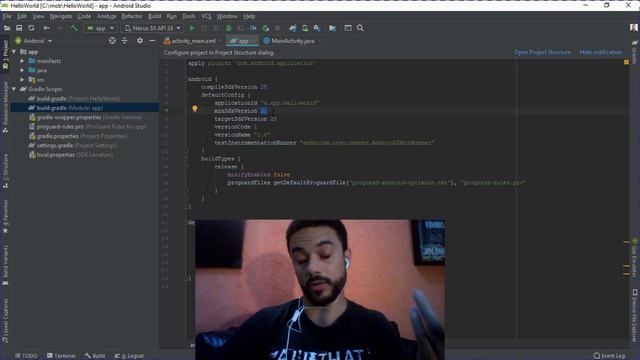Collapse the Gradle Scripts node

[x=14, y=89]
